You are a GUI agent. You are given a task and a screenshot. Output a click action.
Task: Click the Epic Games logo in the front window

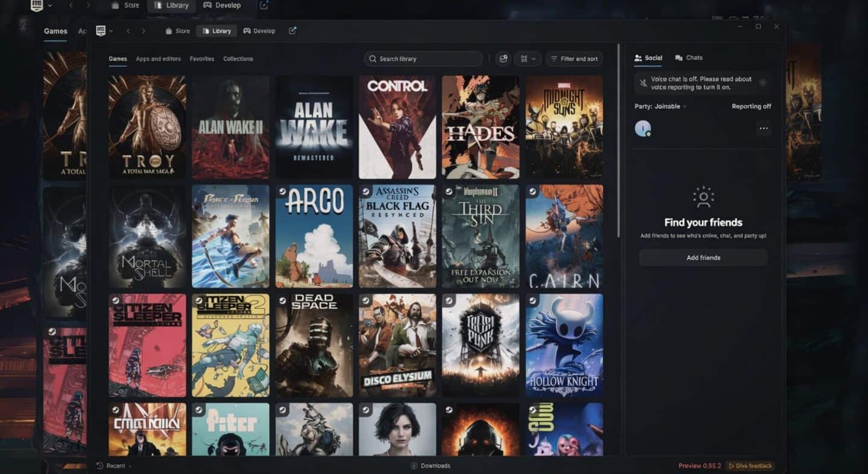tap(101, 31)
